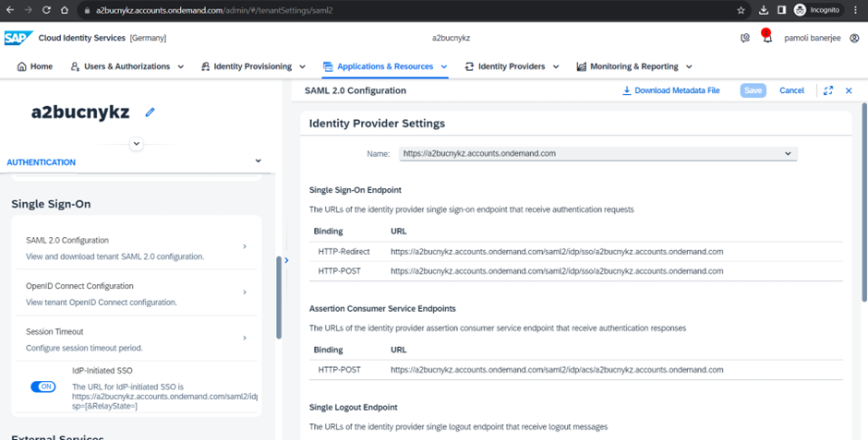Click the user profile icon
The image size is (868, 440).
[x=854, y=39]
